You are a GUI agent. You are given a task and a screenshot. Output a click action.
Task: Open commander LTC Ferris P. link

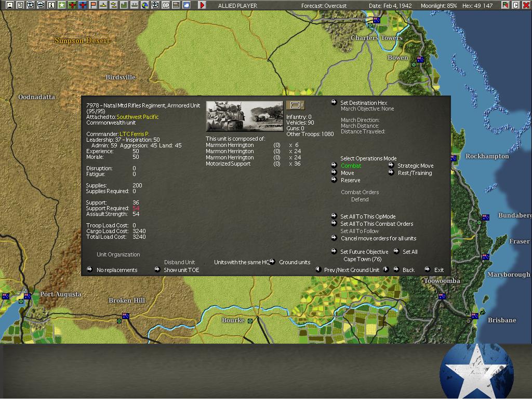pyautogui.click(x=134, y=134)
